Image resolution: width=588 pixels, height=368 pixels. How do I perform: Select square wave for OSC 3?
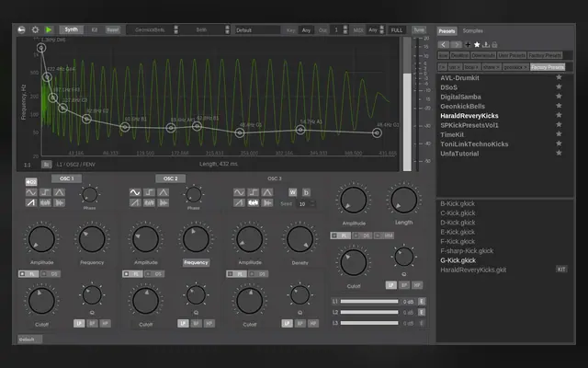(x=254, y=192)
